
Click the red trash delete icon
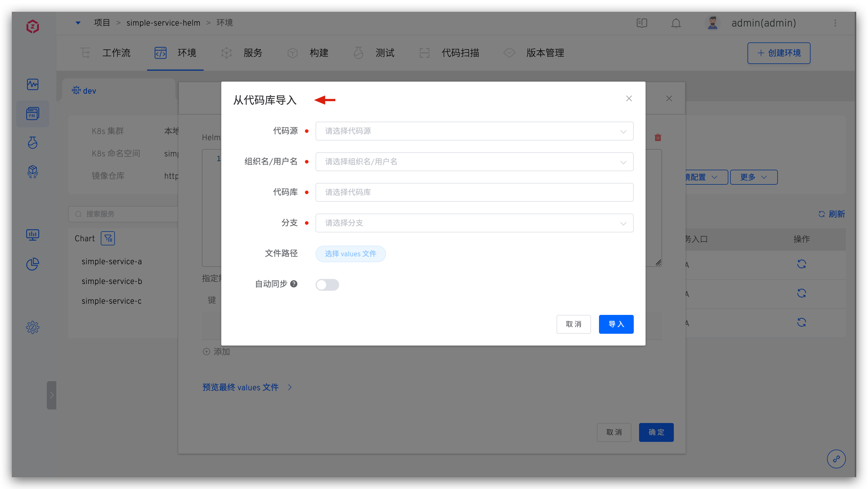(658, 137)
